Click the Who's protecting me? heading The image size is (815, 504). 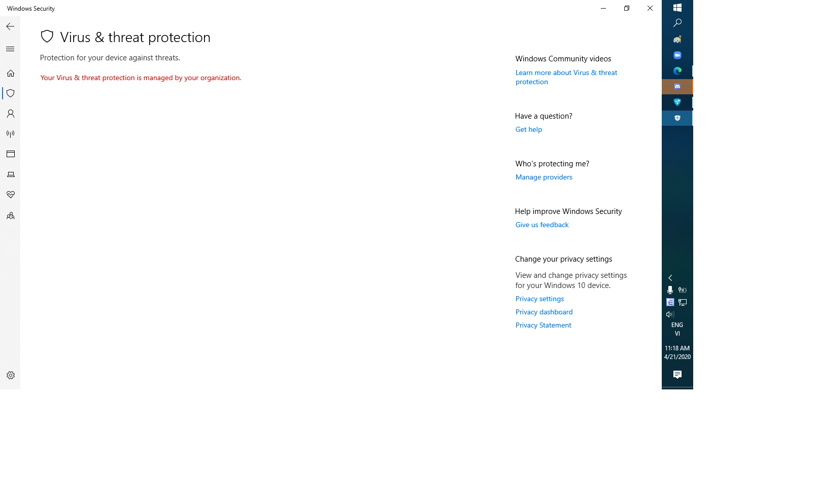(552, 164)
